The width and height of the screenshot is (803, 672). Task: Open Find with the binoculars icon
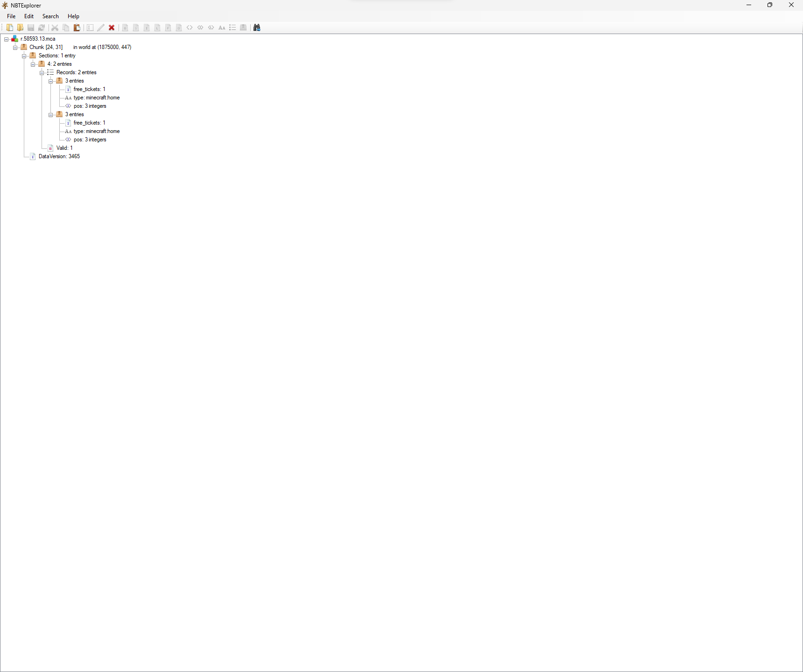pyautogui.click(x=257, y=28)
